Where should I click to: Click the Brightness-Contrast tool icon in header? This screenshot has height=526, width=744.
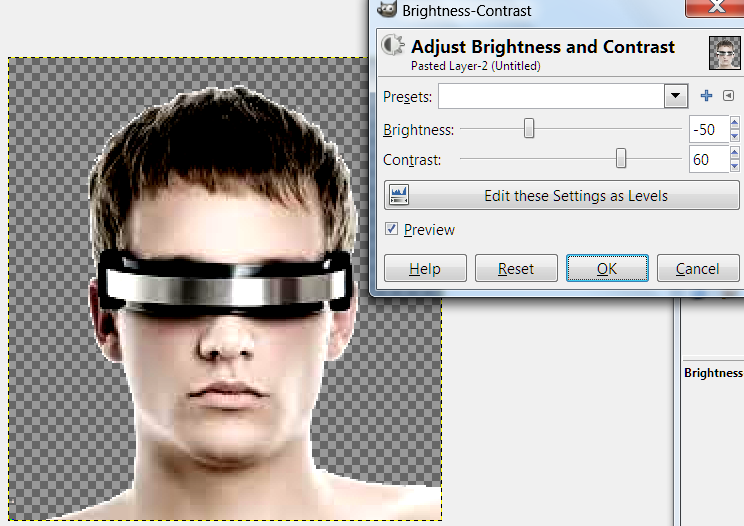[394, 47]
